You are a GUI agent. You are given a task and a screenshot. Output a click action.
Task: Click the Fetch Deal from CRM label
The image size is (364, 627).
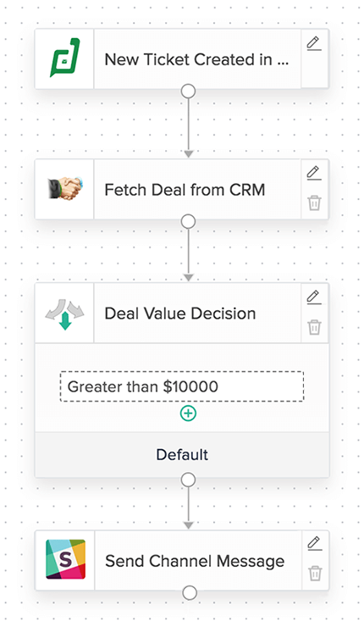click(x=185, y=190)
